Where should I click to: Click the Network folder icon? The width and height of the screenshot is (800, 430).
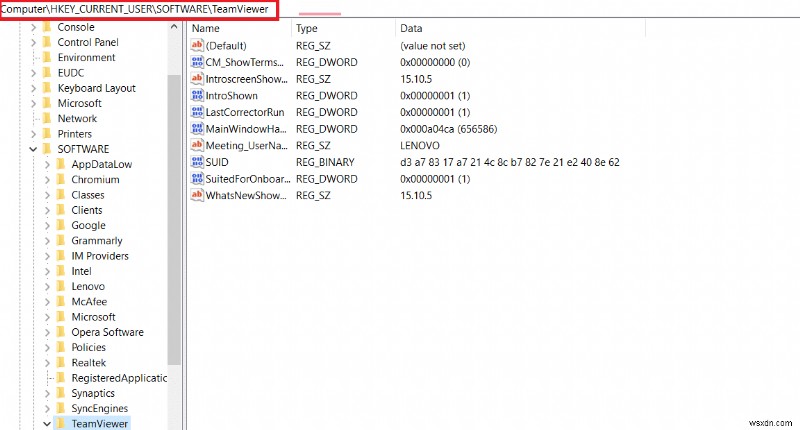(x=47, y=118)
